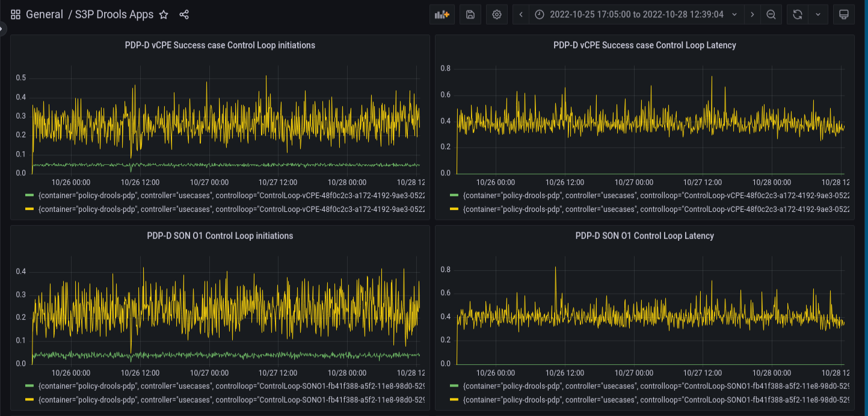Image resolution: width=868 pixels, height=416 pixels.
Task: Shift time range forward with right chevron
Action: [x=752, y=14]
